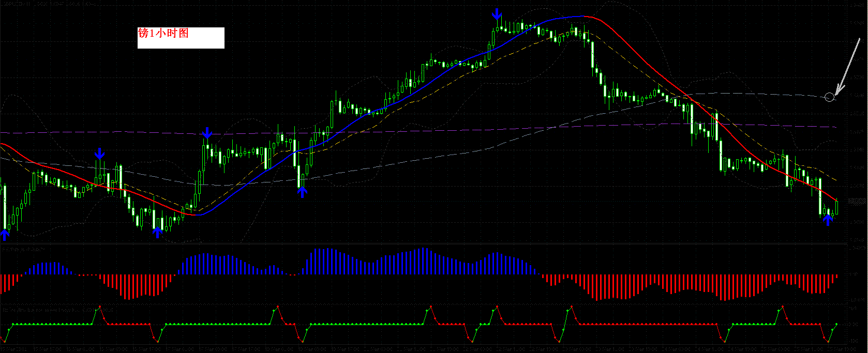The width and height of the screenshot is (868, 353).
Task: Click the blue down arrow above the highest peak
Action: point(497,14)
